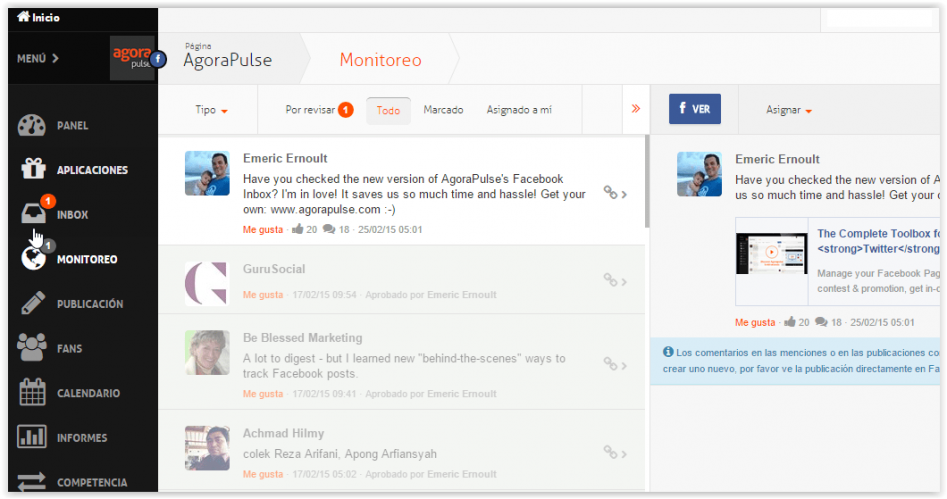Expand Achmad Hilmy item chevron
947x499 pixels.
coord(624,454)
